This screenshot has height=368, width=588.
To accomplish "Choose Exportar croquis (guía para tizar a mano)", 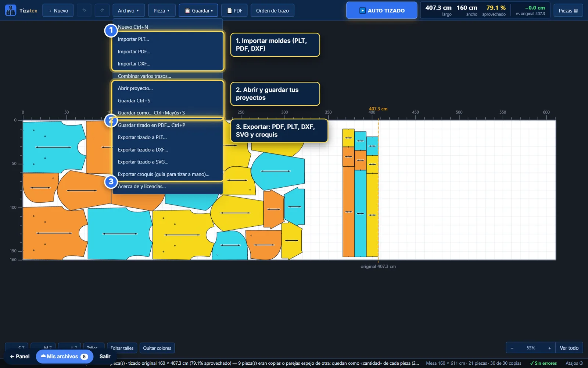I will click(x=168, y=174).
